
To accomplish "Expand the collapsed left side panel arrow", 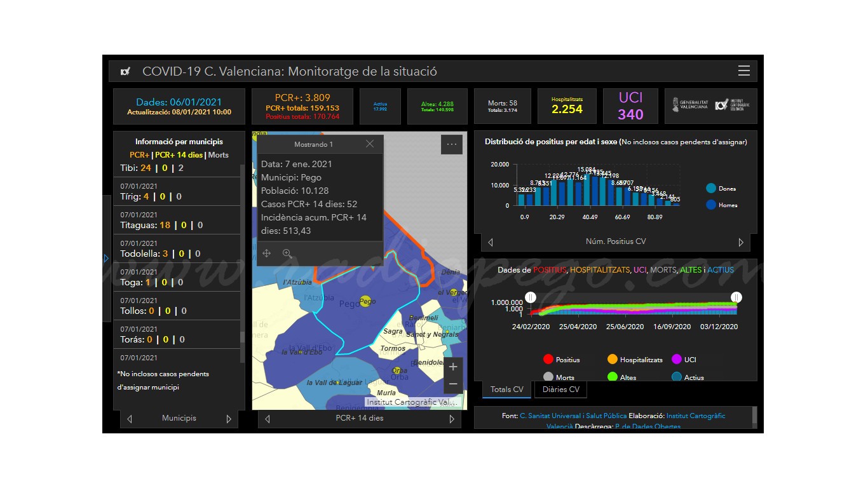I will tap(106, 258).
